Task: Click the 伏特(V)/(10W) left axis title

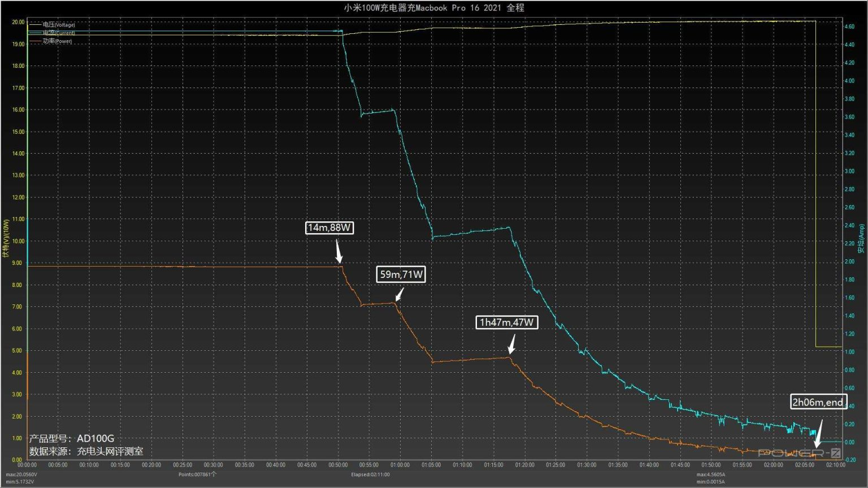Action: coord(6,238)
